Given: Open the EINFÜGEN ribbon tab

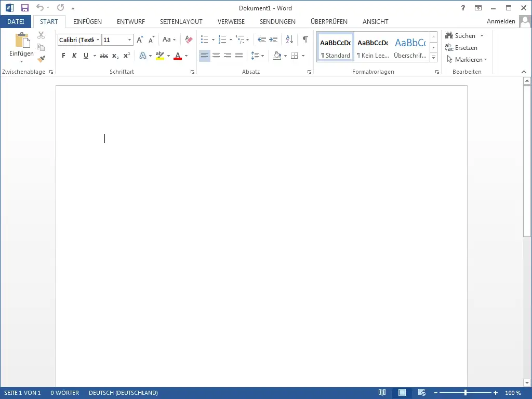Looking at the screenshot, I should click(x=87, y=22).
